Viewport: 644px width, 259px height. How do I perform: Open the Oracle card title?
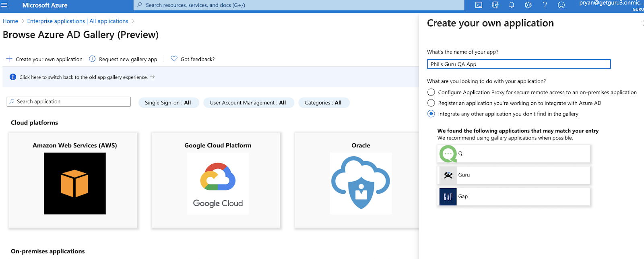(361, 145)
